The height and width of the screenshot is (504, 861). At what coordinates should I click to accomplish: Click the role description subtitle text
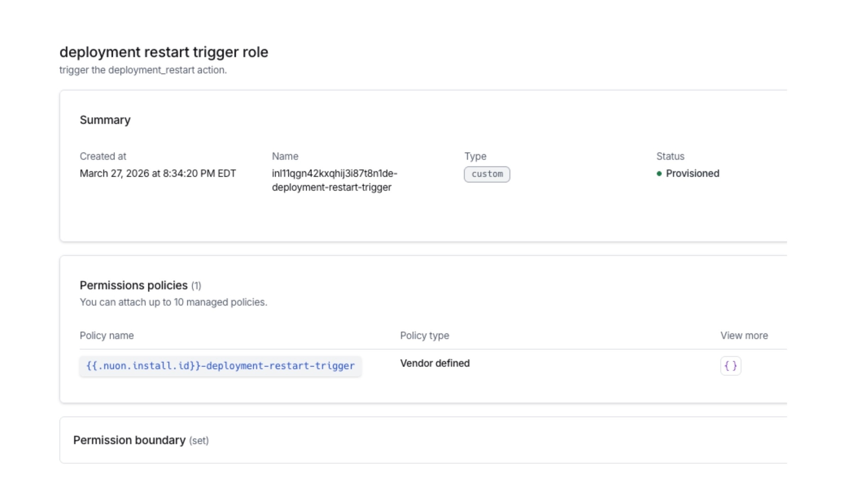[143, 70]
